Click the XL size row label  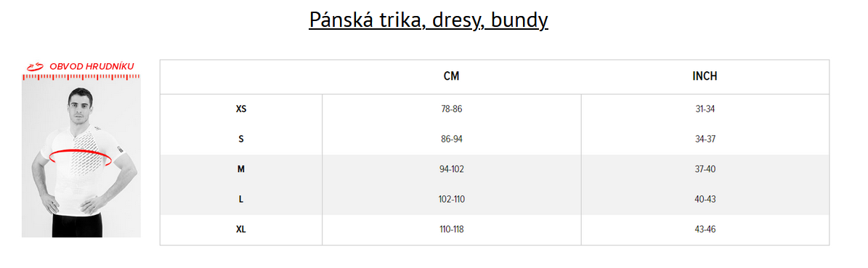pos(241,229)
